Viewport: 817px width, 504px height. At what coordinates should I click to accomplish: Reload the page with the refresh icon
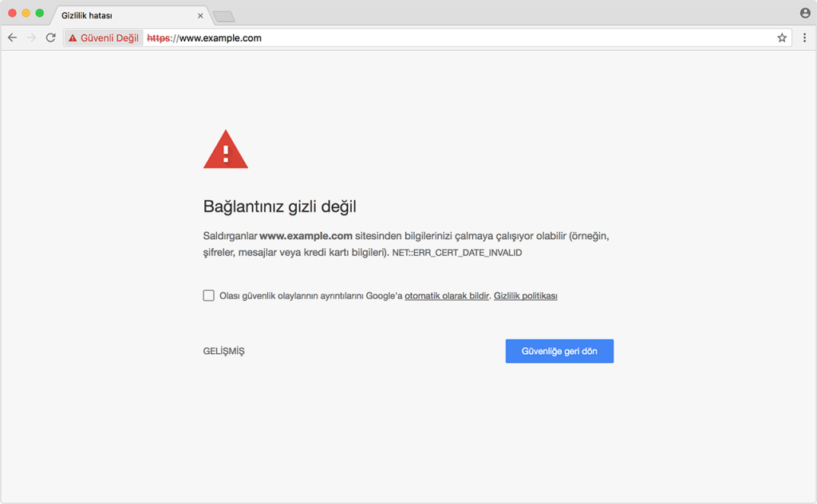point(49,37)
